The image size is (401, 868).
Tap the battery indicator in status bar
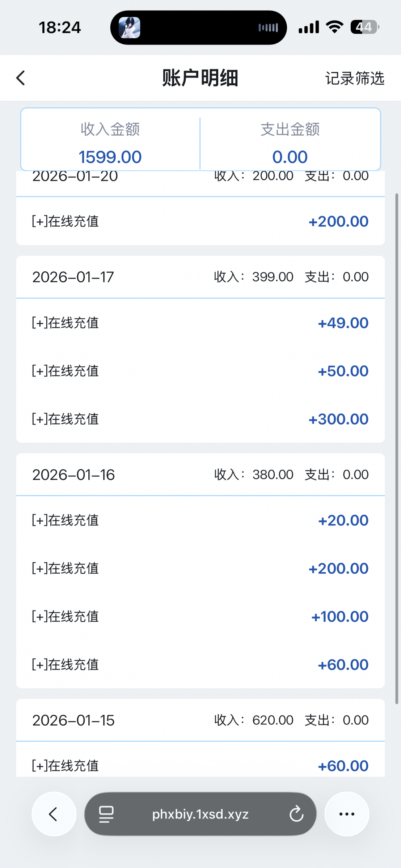tap(364, 27)
